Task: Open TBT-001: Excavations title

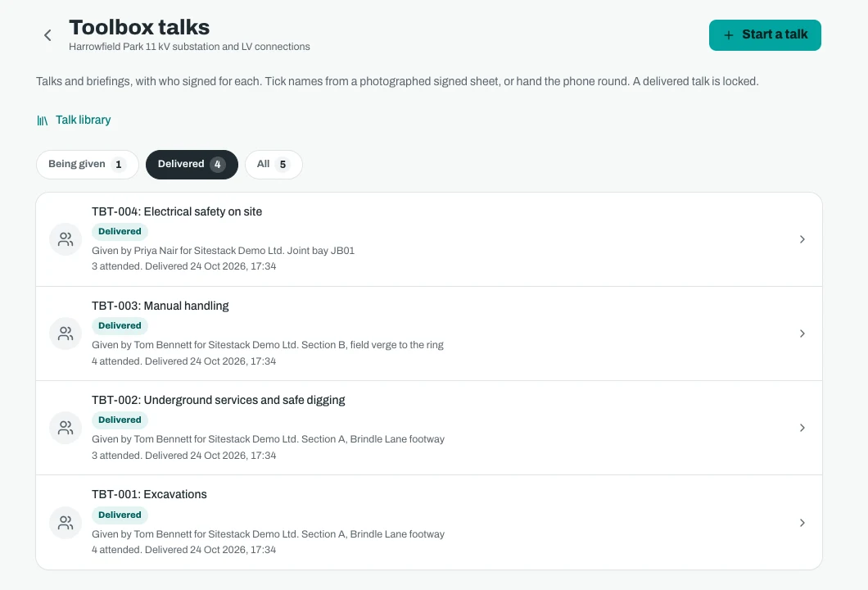Action: [149, 494]
